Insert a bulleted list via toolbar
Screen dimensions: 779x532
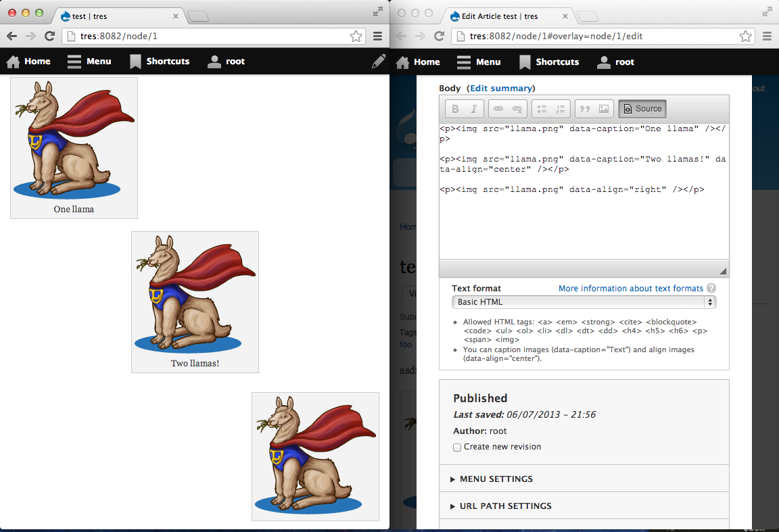(542, 109)
